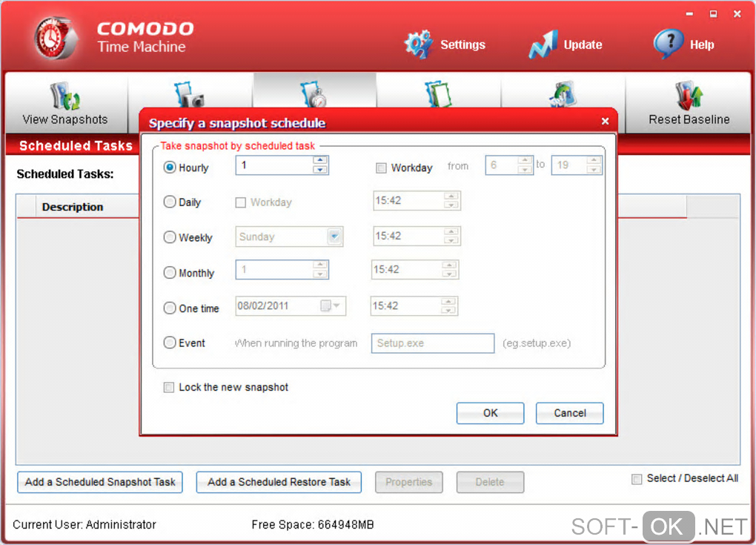Confirm the schedule with OK
Screen dimensions: 756x545
[491, 413]
